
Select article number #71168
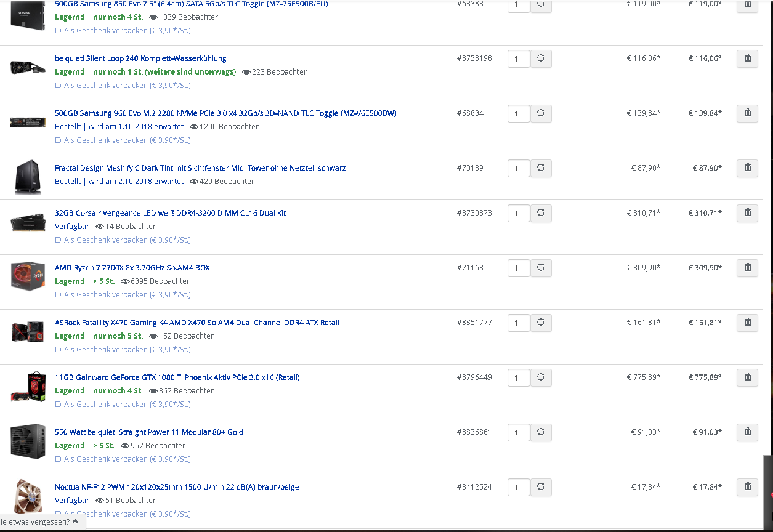pyautogui.click(x=470, y=268)
